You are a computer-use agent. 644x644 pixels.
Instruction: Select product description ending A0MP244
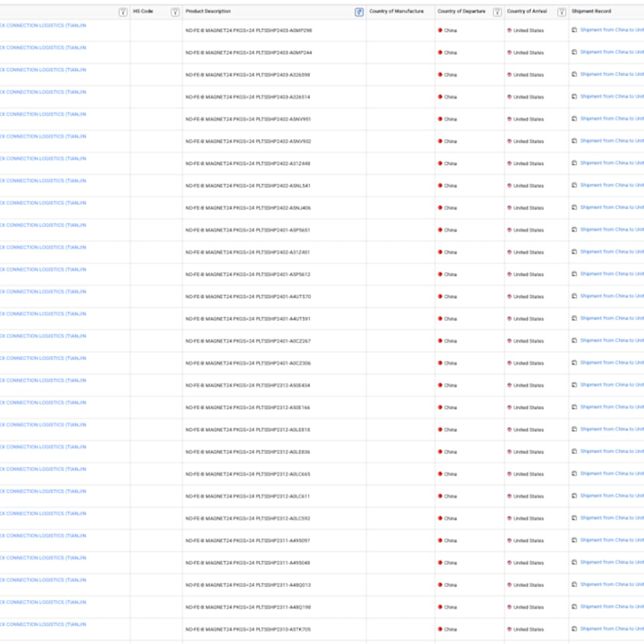click(x=249, y=52)
